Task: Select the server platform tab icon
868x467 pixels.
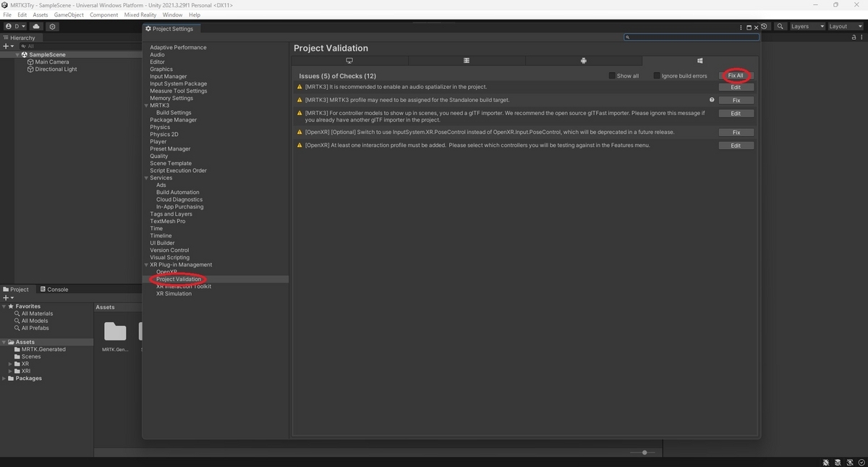Action: 467,61
